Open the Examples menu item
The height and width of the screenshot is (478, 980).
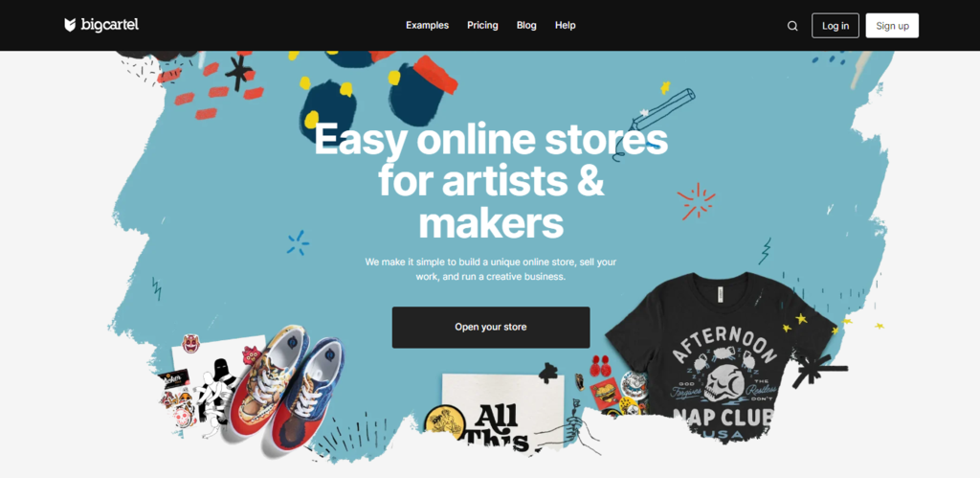point(428,25)
